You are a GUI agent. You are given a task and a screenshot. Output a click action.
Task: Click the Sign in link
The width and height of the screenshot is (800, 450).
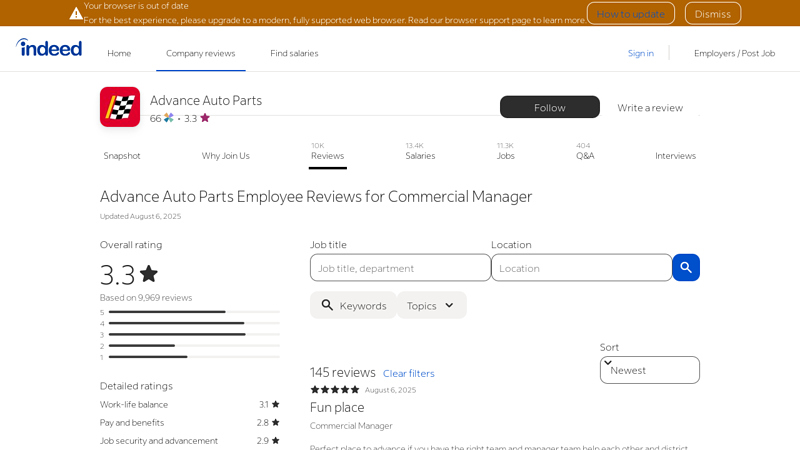point(640,53)
